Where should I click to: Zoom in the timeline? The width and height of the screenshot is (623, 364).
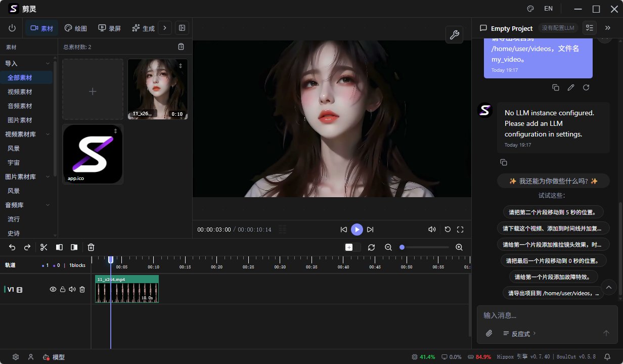point(459,247)
